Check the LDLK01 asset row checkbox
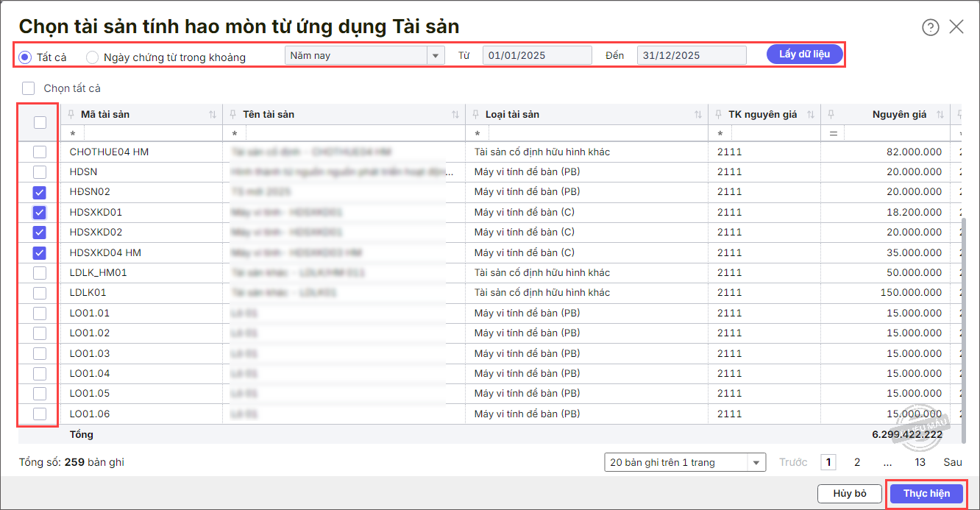Screen dimensions: 980x510 (x=40, y=293)
